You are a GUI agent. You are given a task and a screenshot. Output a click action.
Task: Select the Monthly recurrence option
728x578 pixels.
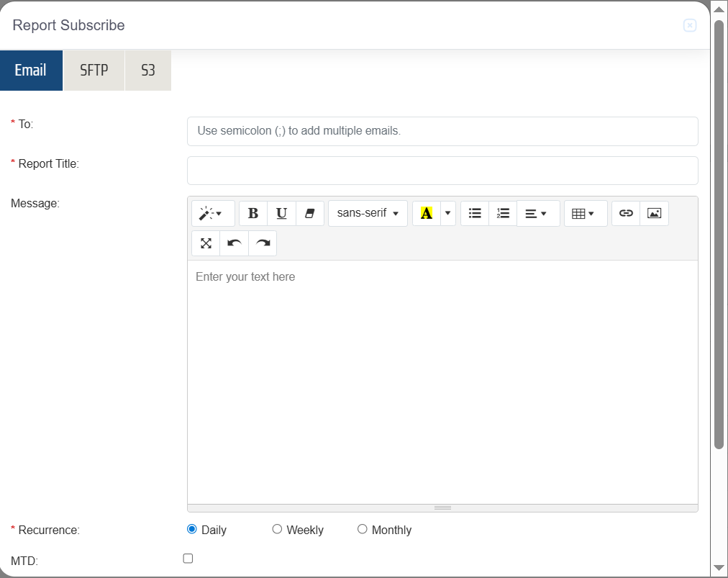pyautogui.click(x=362, y=530)
